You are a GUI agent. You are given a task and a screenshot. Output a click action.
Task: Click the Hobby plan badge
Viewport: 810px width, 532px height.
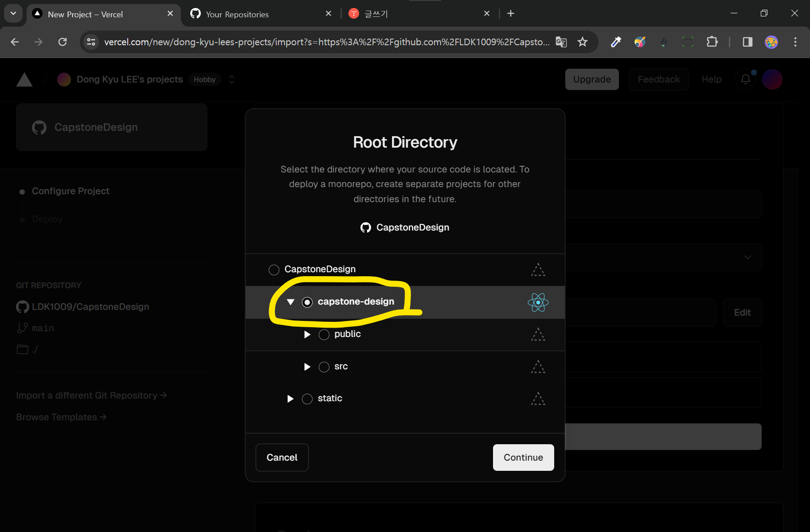click(204, 79)
